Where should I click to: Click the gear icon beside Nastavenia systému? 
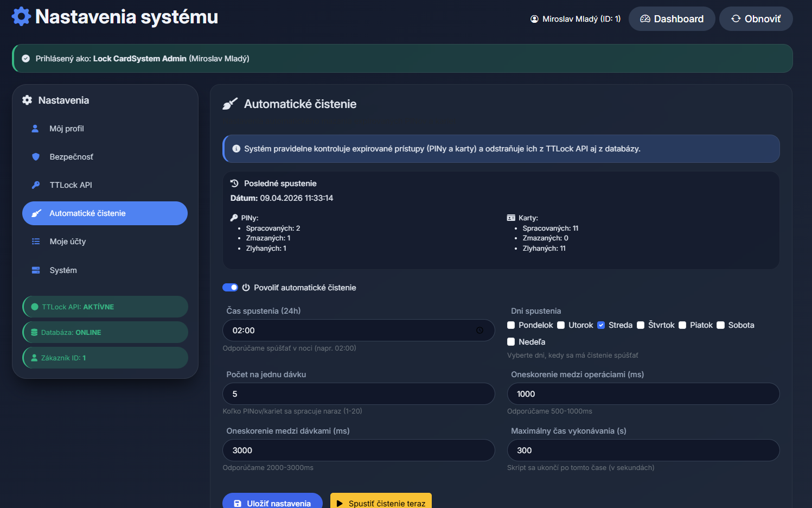[x=21, y=16]
